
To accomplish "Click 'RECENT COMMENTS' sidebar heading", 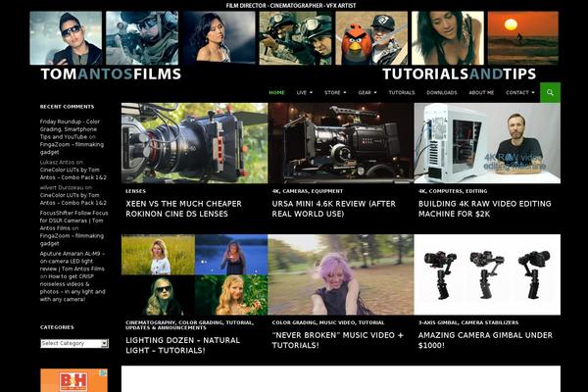I will click(x=67, y=107).
